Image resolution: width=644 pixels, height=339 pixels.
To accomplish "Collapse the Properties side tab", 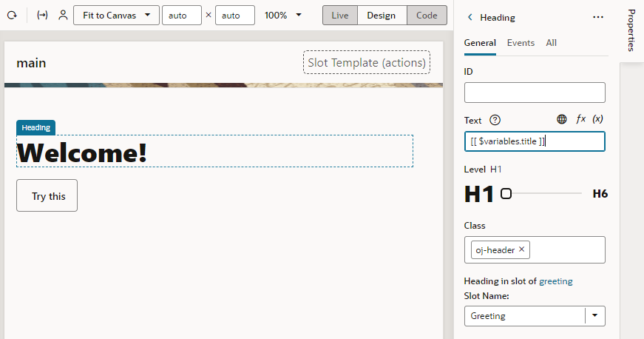I will 631,31.
